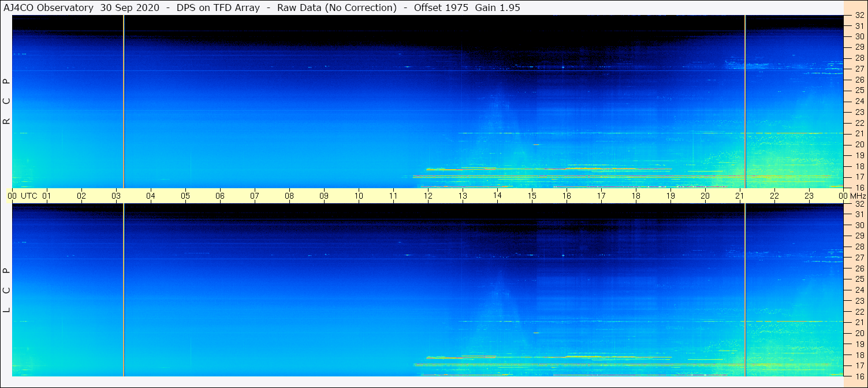Pick 18 MHz label on LCP frequency scale
The width and height of the screenshot is (868, 388).
859,355
